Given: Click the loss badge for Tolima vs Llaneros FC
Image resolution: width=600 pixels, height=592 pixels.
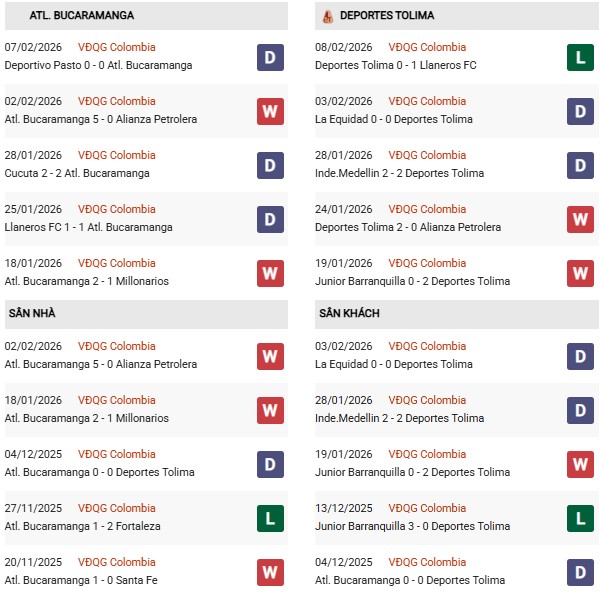Looking at the screenshot, I should pyautogui.click(x=580, y=57).
